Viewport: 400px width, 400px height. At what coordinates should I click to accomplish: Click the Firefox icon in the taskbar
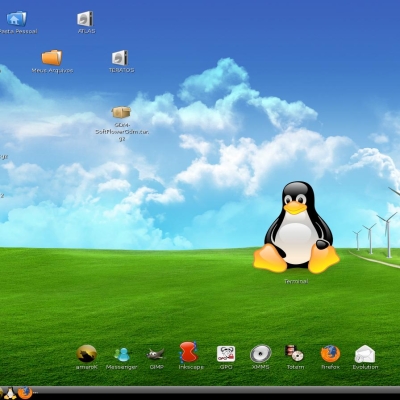tap(25, 393)
